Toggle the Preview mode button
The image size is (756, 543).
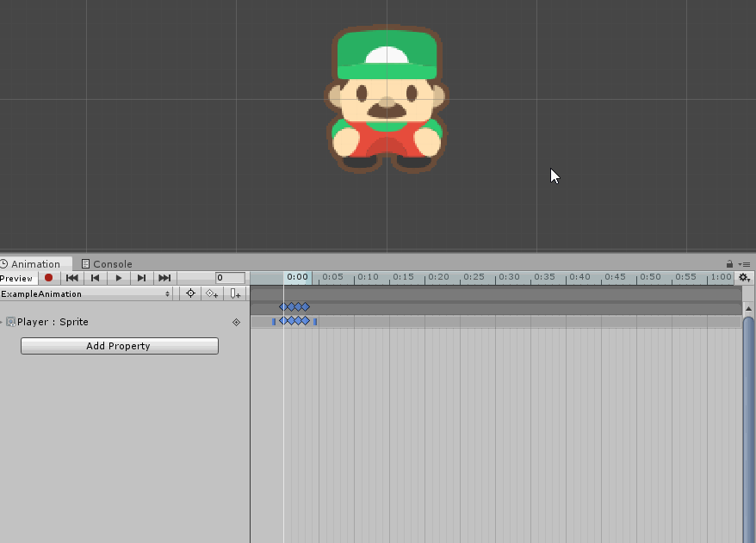[x=17, y=278]
